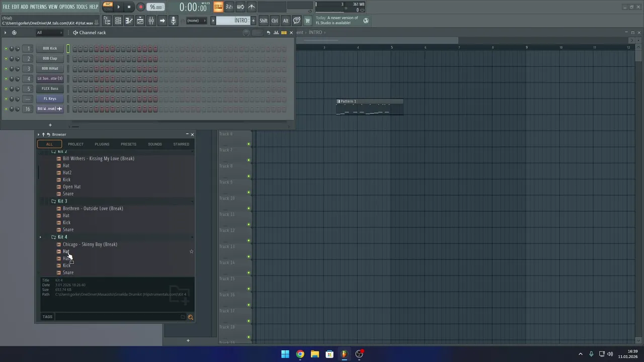Open the ADD menu
Viewport: 644px width, 362px height.
click(24, 7)
